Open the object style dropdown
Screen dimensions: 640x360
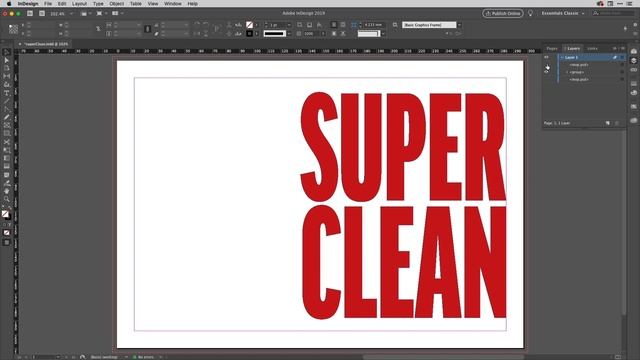pyautogui.click(x=459, y=25)
